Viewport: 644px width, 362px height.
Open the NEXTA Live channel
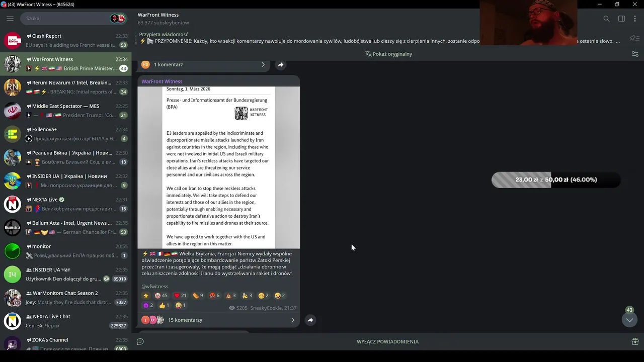(x=65, y=204)
